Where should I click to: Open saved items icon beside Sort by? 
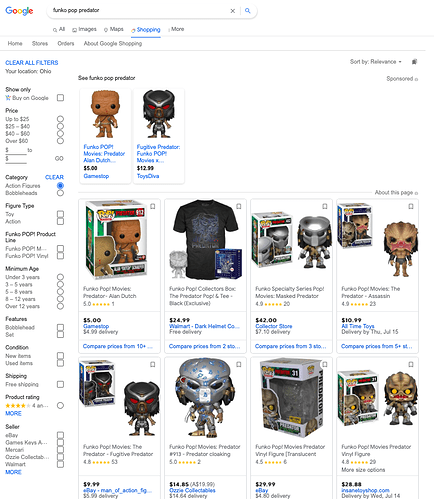pyautogui.click(x=414, y=62)
